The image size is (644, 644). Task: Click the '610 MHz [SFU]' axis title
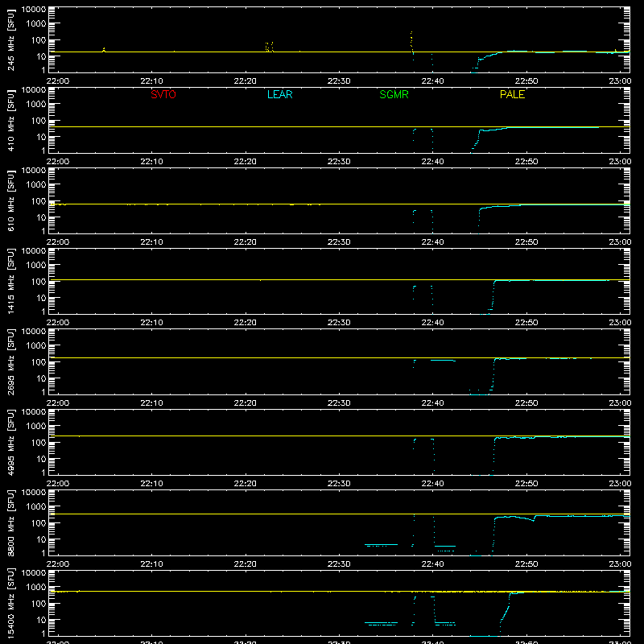tap(11, 201)
